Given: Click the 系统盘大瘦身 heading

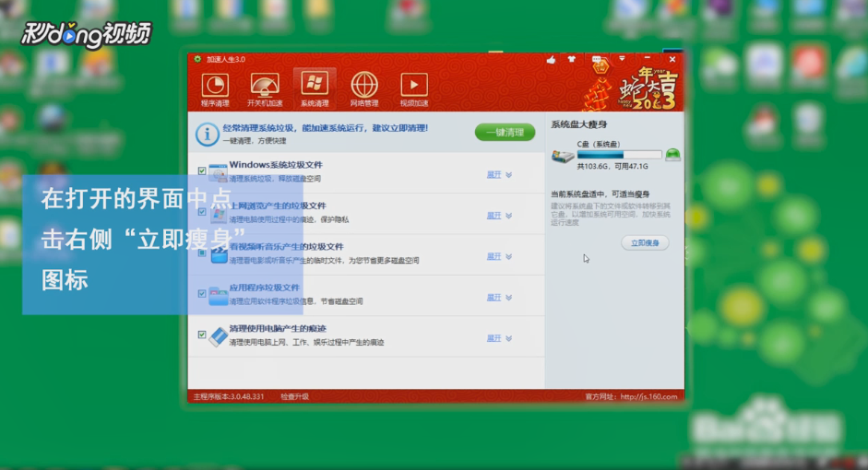Looking at the screenshot, I should click(579, 124).
